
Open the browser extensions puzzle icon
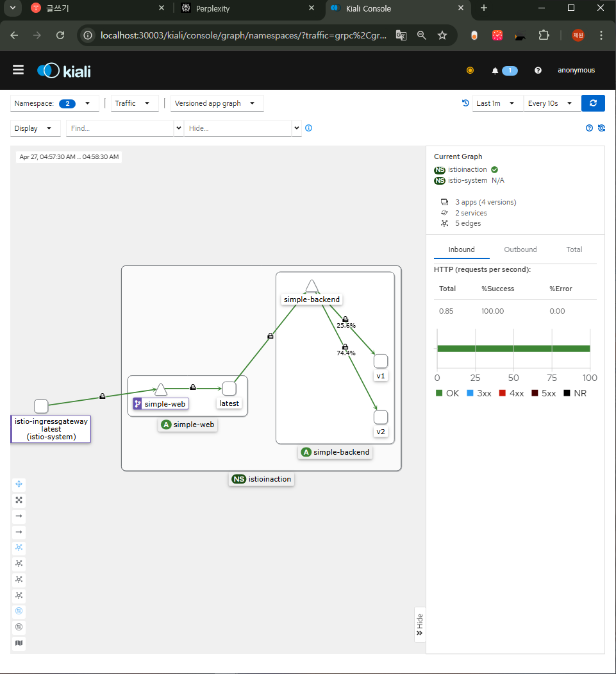pyautogui.click(x=544, y=35)
